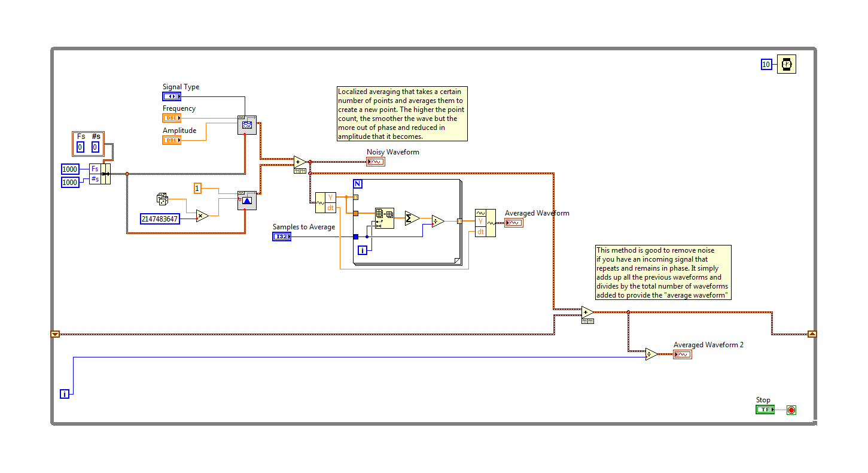Click the add node near shift register

tap(588, 313)
